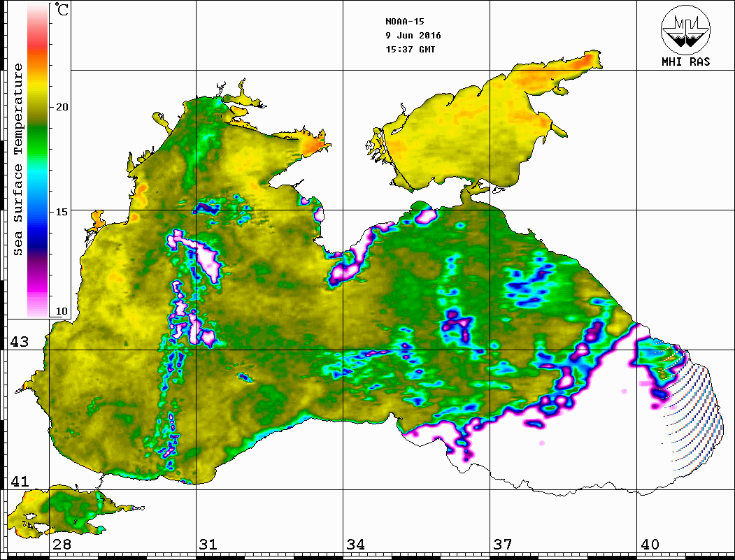Click the MHI RAS circular logo
Image resolution: width=735 pixels, height=560 pixels.
(x=685, y=30)
